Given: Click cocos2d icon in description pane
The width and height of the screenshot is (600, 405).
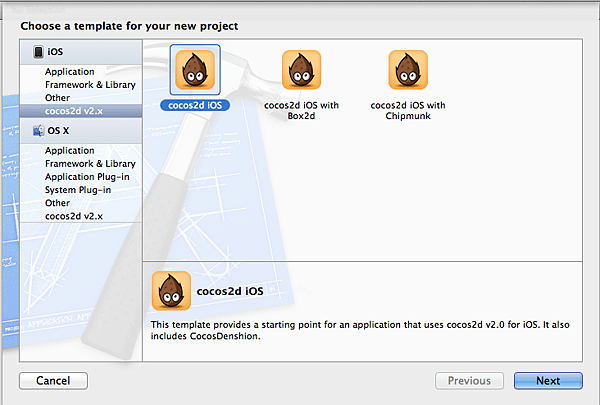Looking at the screenshot, I should click(x=171, y=291).
